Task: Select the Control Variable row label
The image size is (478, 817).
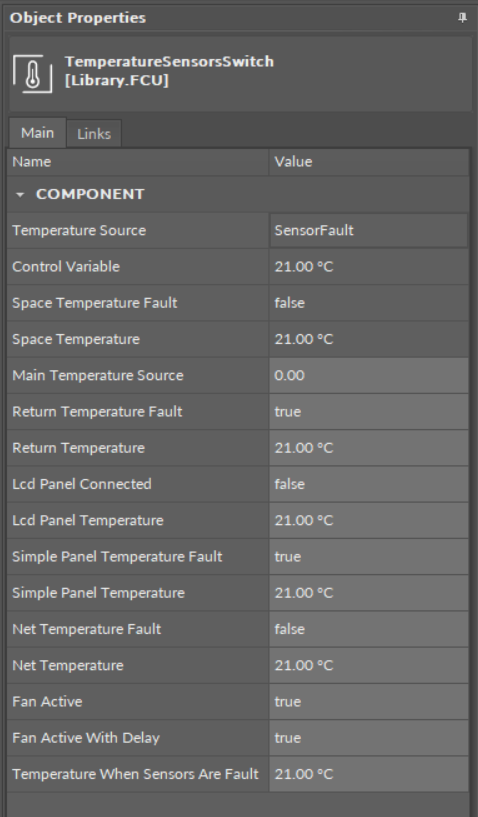Action: (x=66, y=267)
